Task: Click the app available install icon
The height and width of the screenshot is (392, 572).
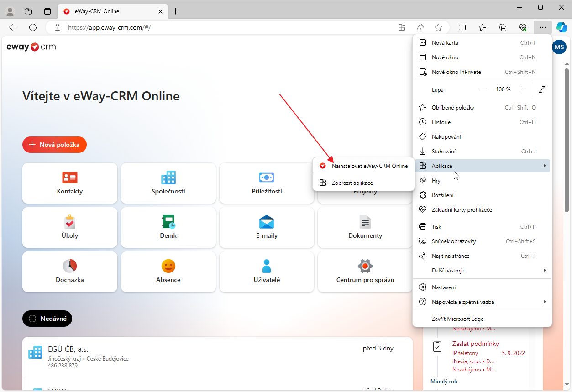Action: 402,27
